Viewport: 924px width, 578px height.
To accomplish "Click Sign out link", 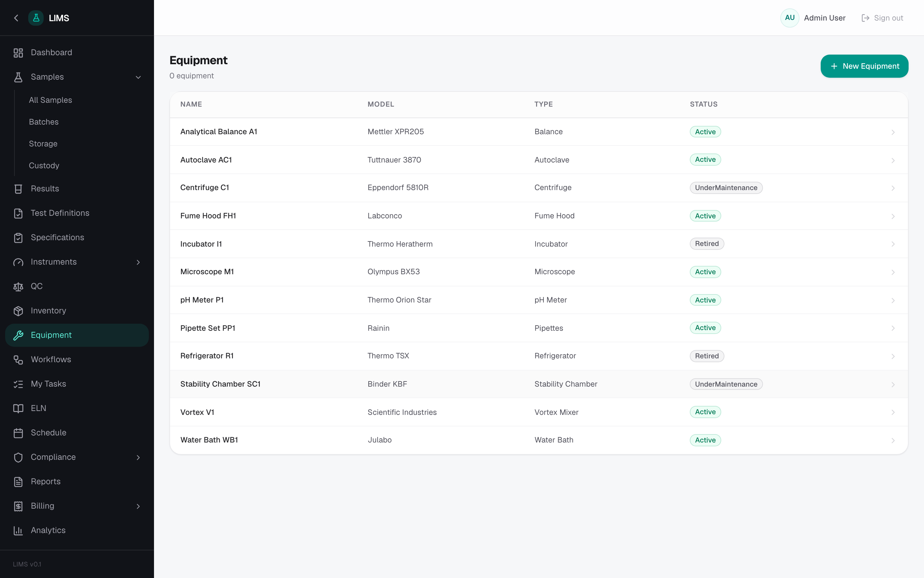I will point(882,18).
